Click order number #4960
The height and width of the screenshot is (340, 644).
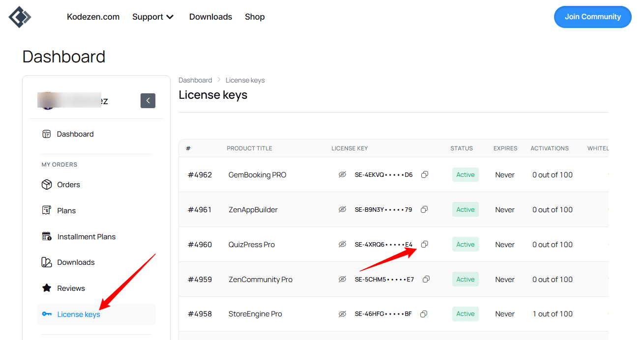click(x=200, y=244)
